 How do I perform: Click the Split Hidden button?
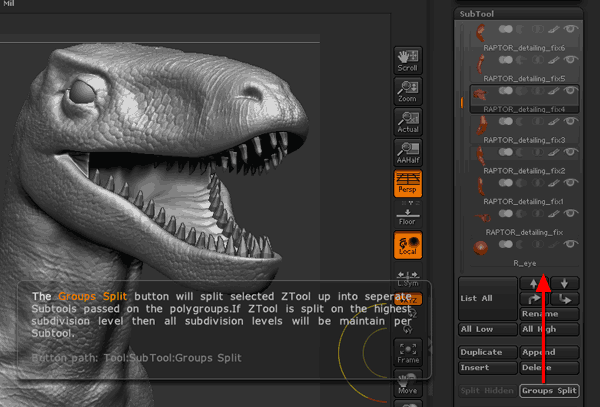pos(487,391)
